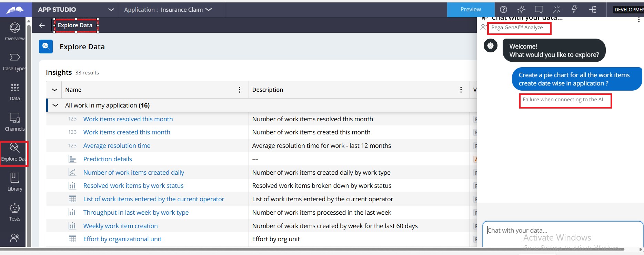This screenshot has width=644, height=255.
Task: Open Tests in the left sidebar
Action: click(14, 212)
